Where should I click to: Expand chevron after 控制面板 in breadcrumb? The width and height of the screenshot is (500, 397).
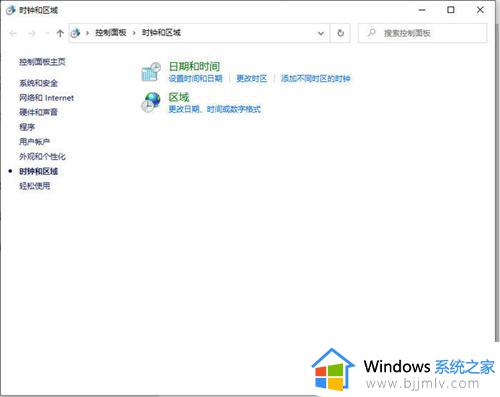(134, 33)
